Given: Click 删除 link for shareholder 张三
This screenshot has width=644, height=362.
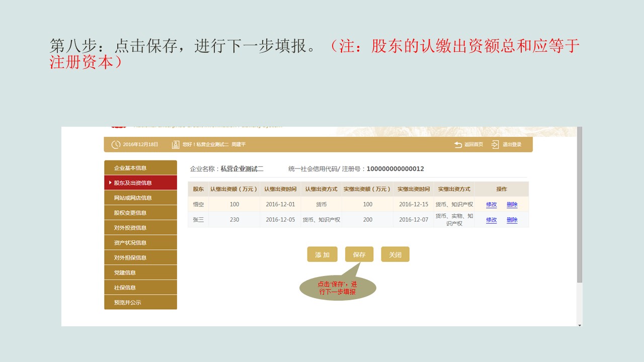Looking at the screenshot, I should (x=512, y=220).
